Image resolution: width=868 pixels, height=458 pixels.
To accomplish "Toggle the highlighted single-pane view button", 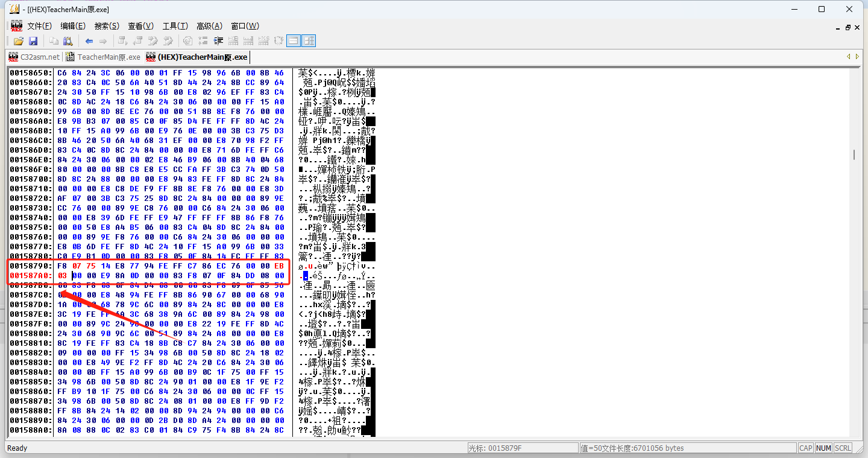I will click(x=294, y=41).
